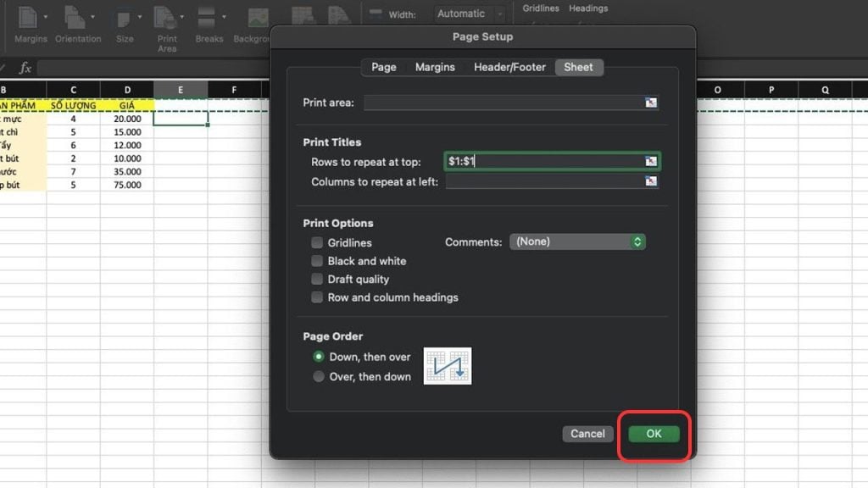Select the Sheet tab

[x=578, y=67]
